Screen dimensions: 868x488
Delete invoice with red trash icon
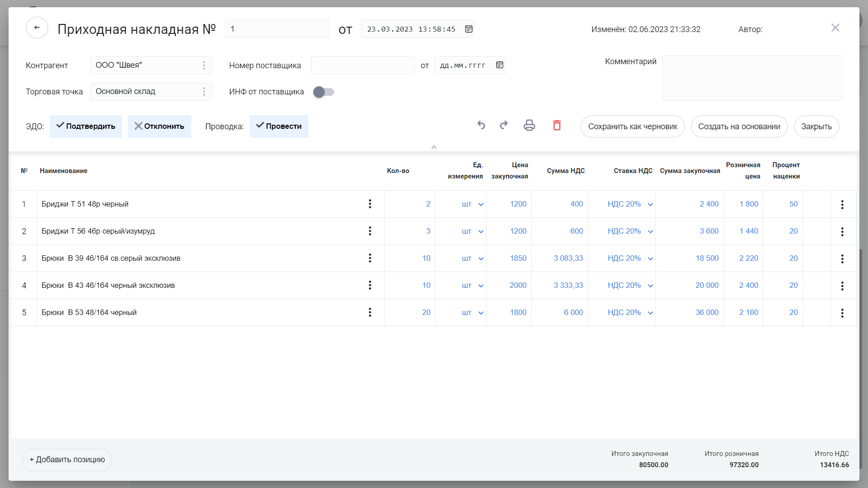click(557, 125)
